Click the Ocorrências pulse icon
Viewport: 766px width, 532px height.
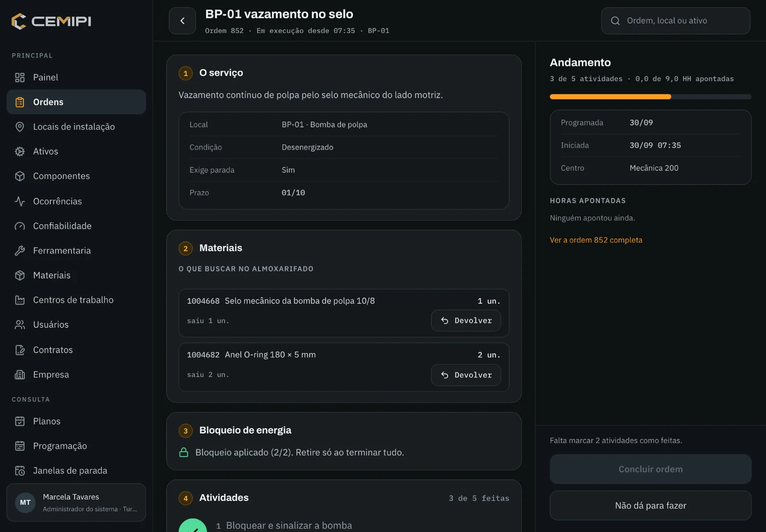click(x=20, y=201)
